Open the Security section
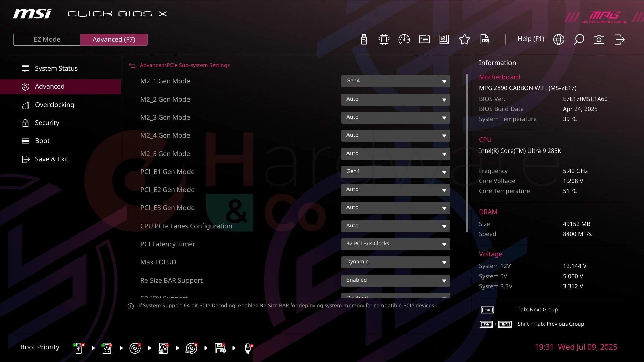 pyautogui.click(x=60, y=123)
